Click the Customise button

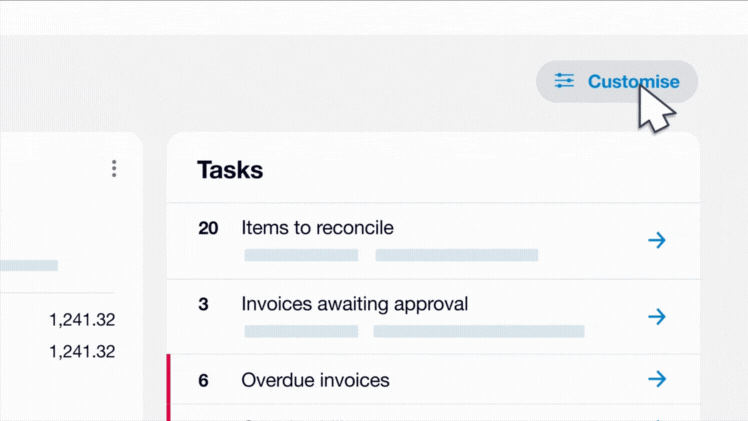tap(617, 82)
